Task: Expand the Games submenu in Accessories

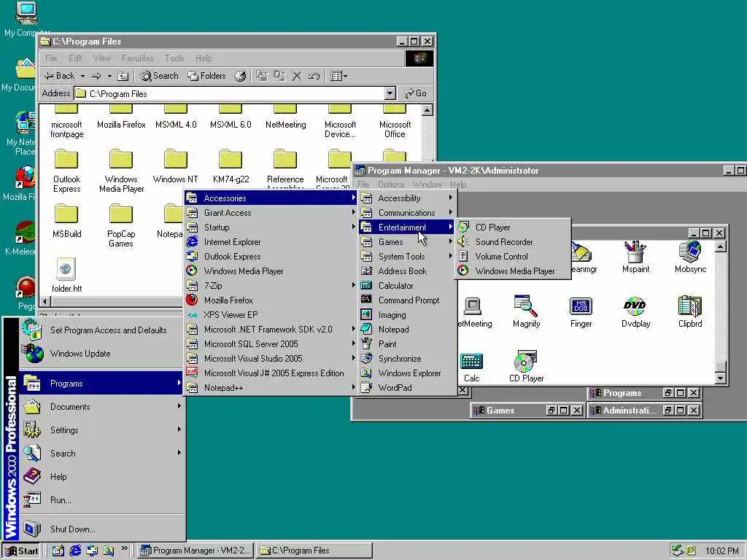Action: [407, 242]
